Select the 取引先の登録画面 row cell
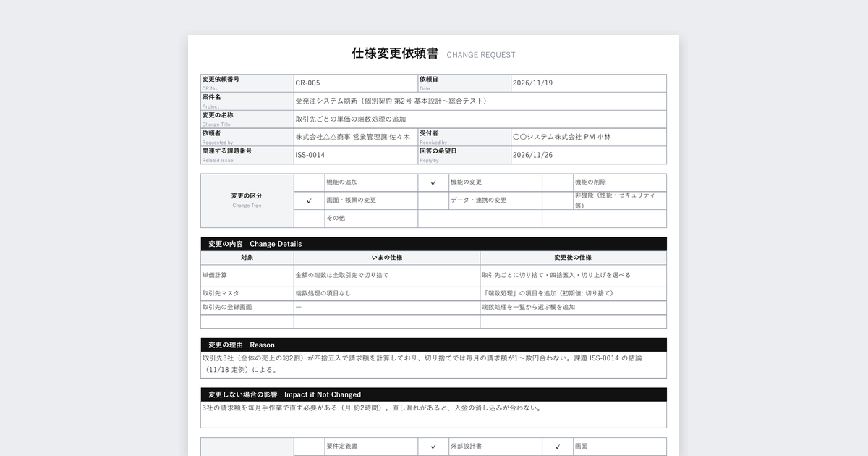The width and height of the screenshot is (868, 456). (247, 308)
